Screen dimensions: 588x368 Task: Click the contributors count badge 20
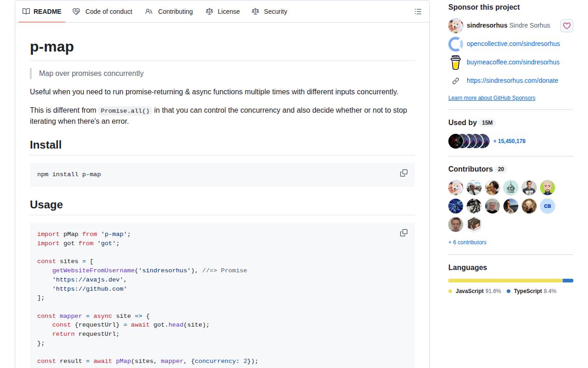coord(501,169)
